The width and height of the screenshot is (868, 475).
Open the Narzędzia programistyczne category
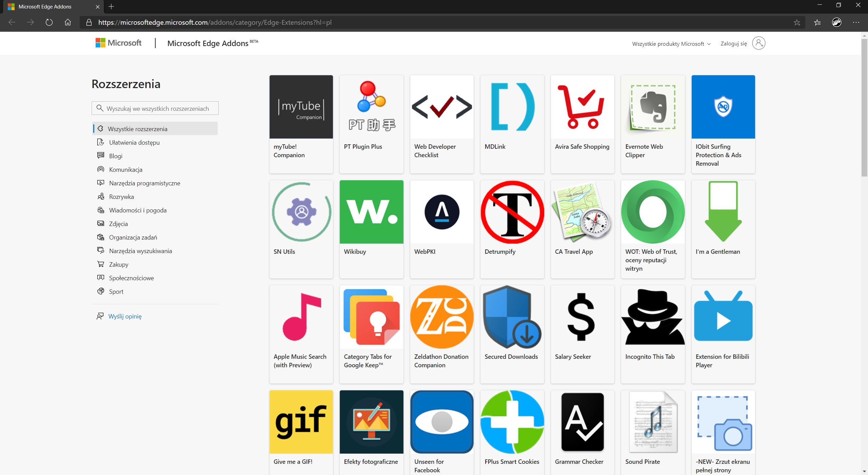click(x=144, y=183)
